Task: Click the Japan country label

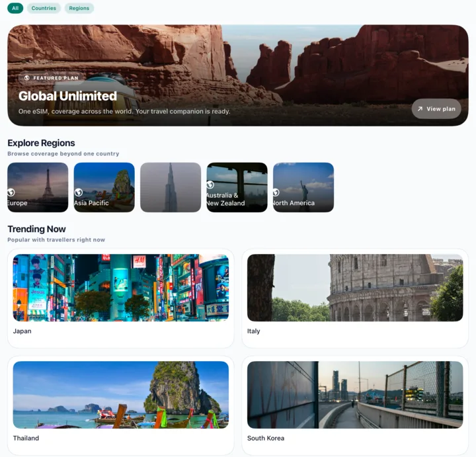Action: 22,331
